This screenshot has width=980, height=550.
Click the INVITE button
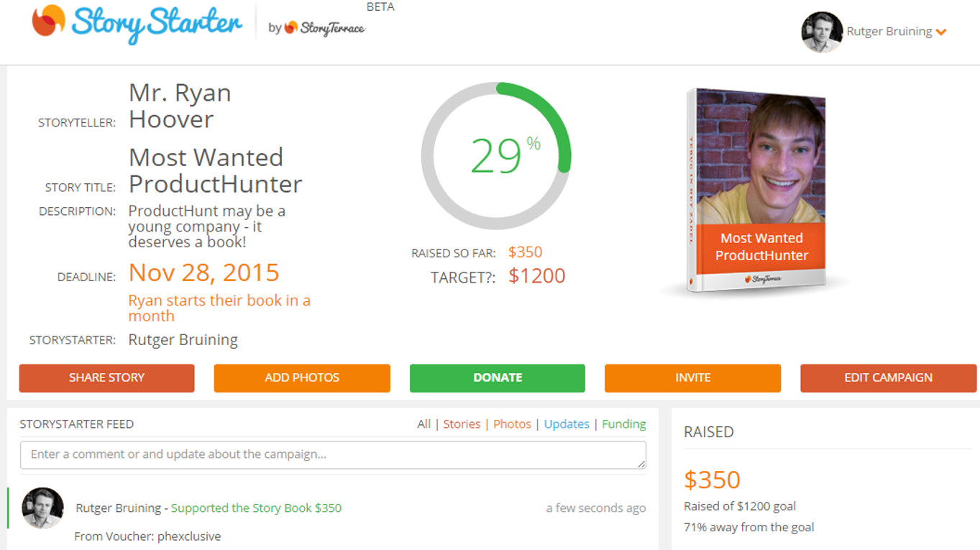(x=692, y=377)
